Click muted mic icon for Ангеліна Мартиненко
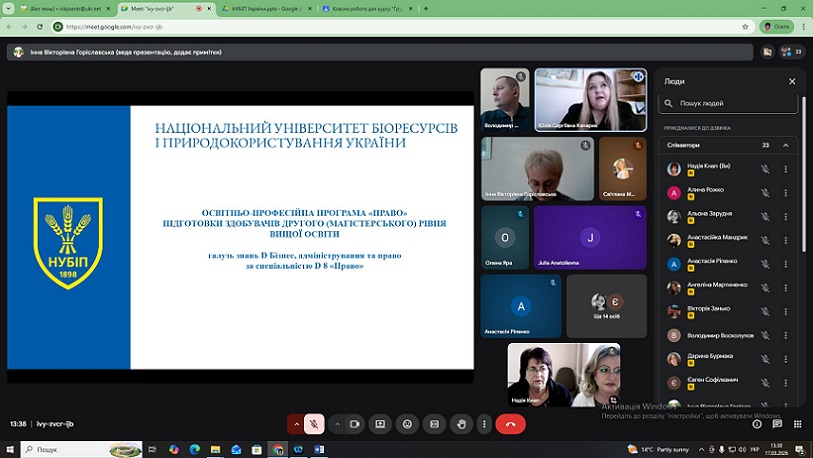 (x=765, y=288)
